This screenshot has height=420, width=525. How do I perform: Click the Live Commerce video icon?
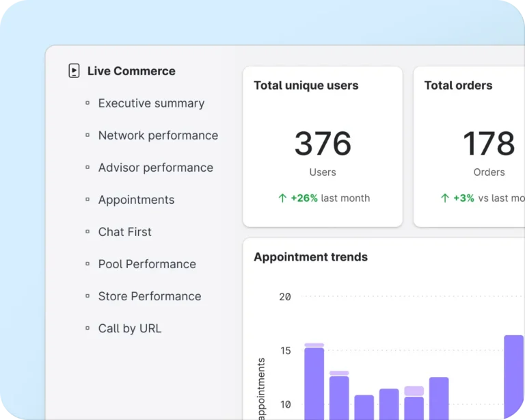[x=74, y=70]
